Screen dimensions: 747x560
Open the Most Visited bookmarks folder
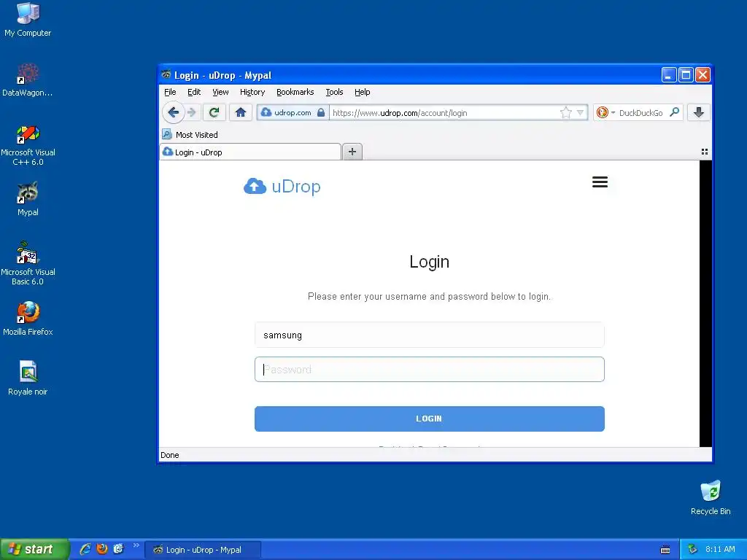(x=190, y=135)
